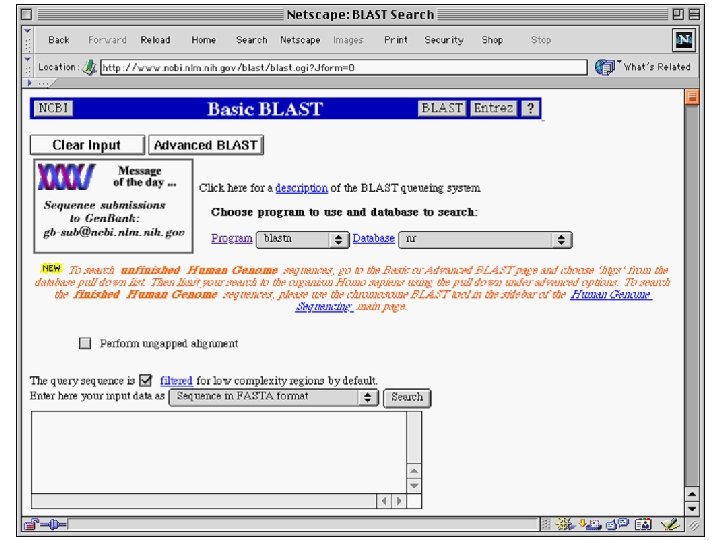
Task: Click Home in navigation toolbar
Action: tap(203, 40)
